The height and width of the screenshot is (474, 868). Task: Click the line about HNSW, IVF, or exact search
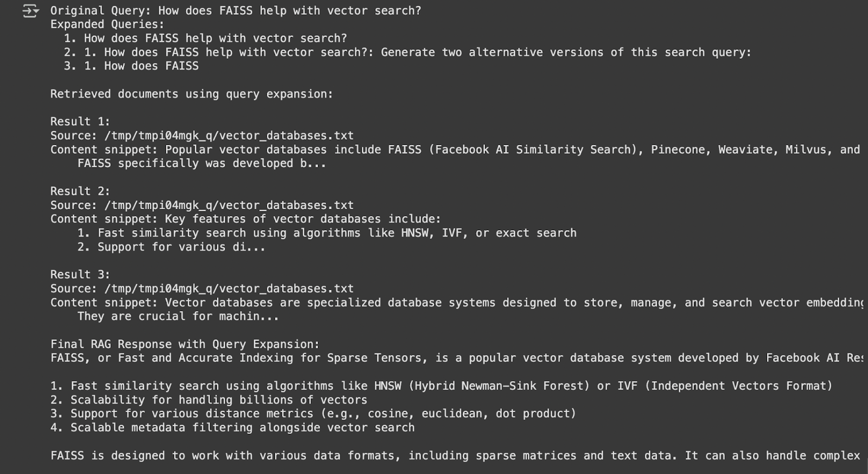327,233
